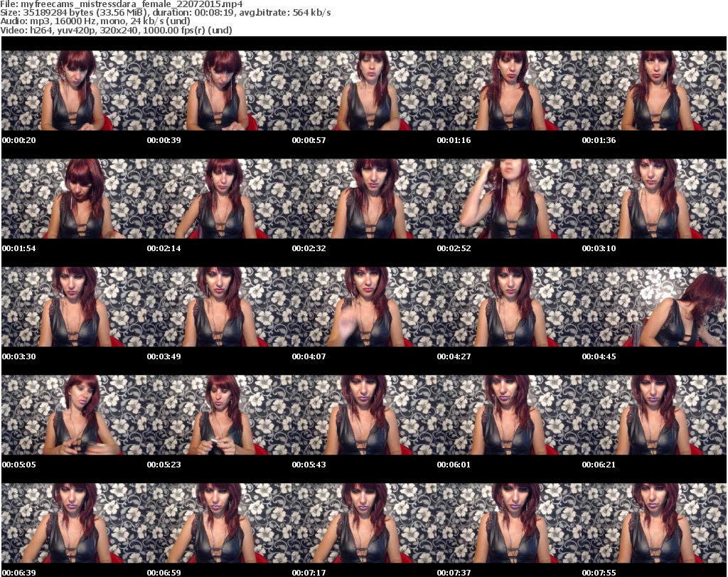The image size is (728, 577).
Task: Select the thumbnail frame at 00:07:37
Action: pyautogui.click(x=509, y=523)
